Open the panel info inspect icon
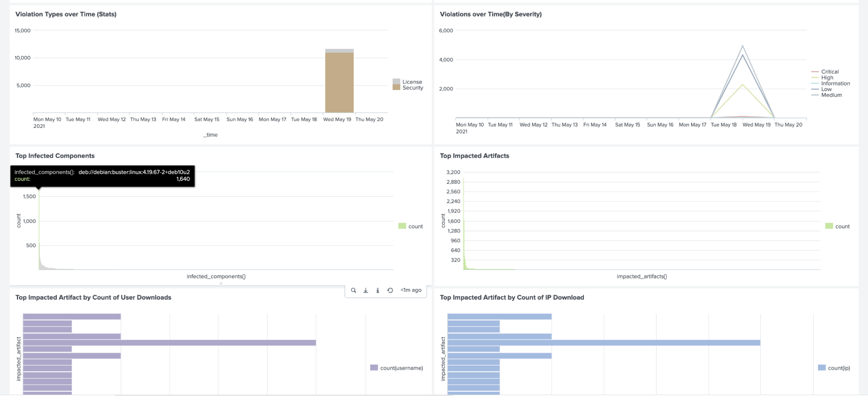 coord(378,290)
